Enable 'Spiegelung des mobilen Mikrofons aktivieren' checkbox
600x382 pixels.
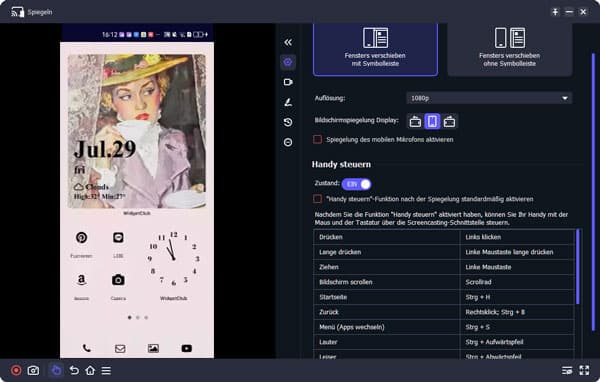click(317, 139)
